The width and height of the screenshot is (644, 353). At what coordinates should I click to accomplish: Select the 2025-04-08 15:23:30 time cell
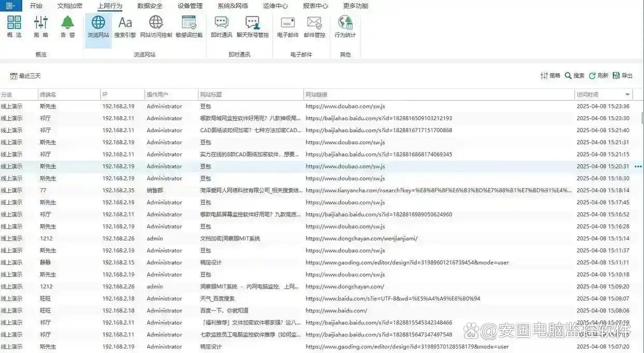coord(603,118)
